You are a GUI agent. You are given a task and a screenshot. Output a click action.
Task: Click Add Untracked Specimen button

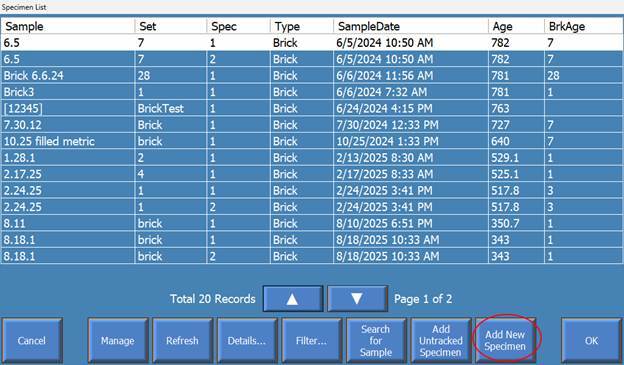[441, 340]
